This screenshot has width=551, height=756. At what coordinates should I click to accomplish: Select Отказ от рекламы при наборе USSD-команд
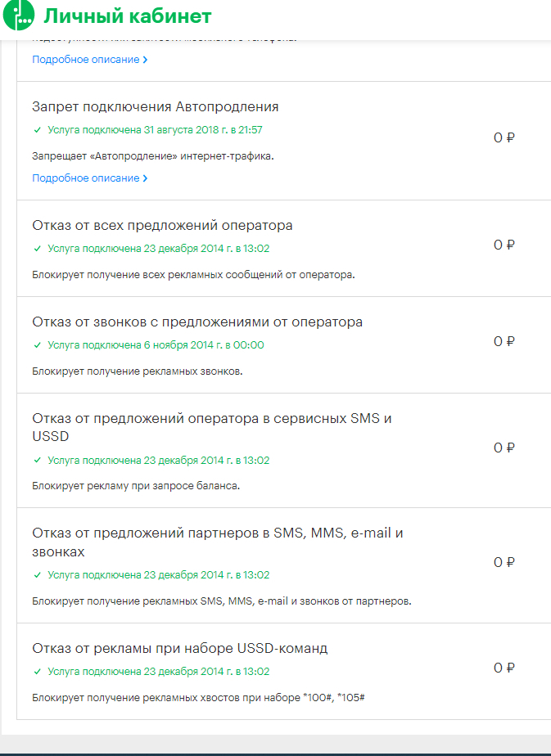179,649
